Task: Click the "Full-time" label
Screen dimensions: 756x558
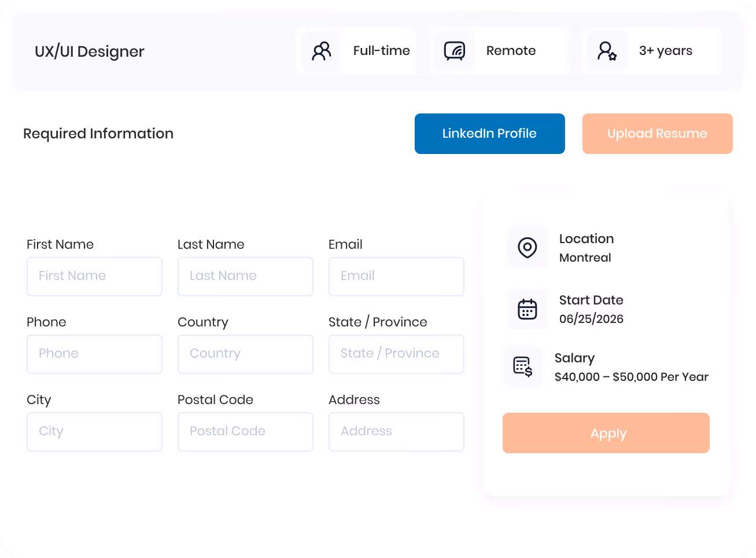Action: click(382, 51)
